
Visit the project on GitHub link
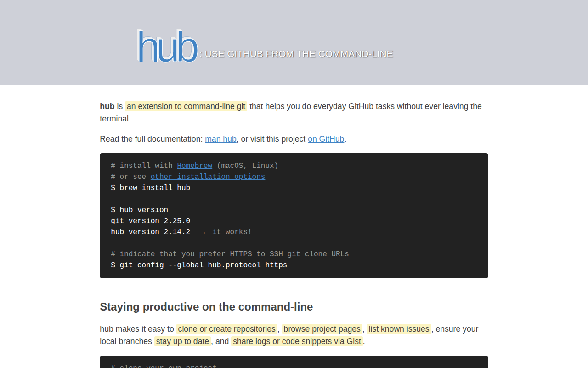coord(326,139)
